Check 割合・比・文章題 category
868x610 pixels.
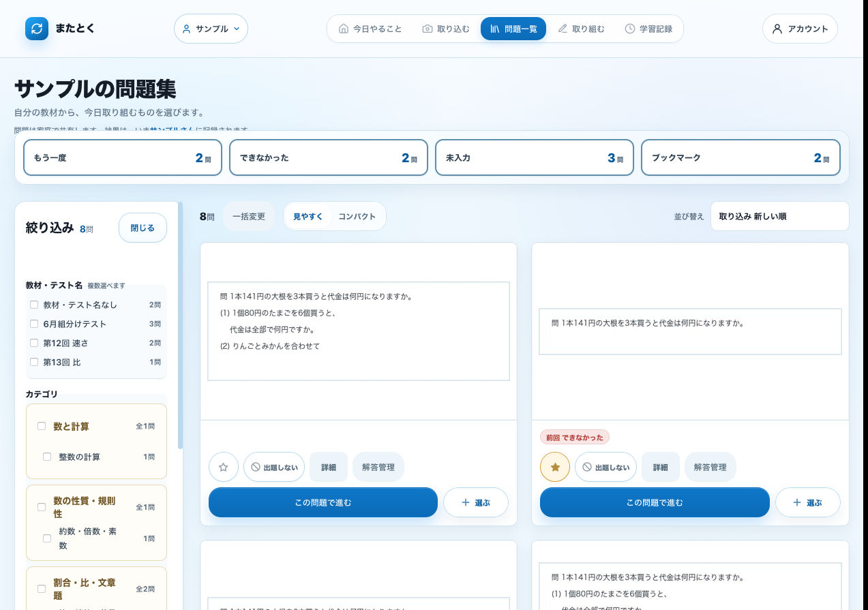coord(42,589)
